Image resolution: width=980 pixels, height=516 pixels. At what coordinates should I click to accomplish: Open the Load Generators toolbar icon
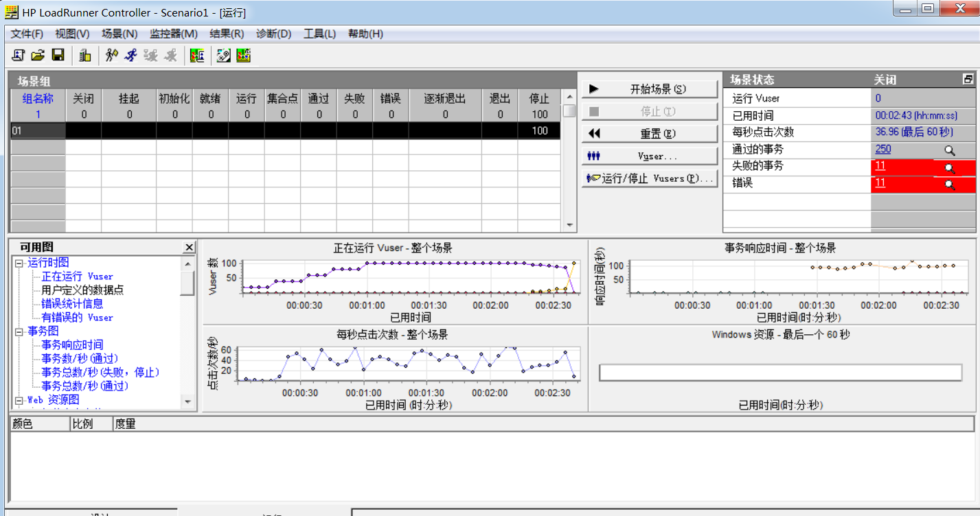(x=84, y=56)
